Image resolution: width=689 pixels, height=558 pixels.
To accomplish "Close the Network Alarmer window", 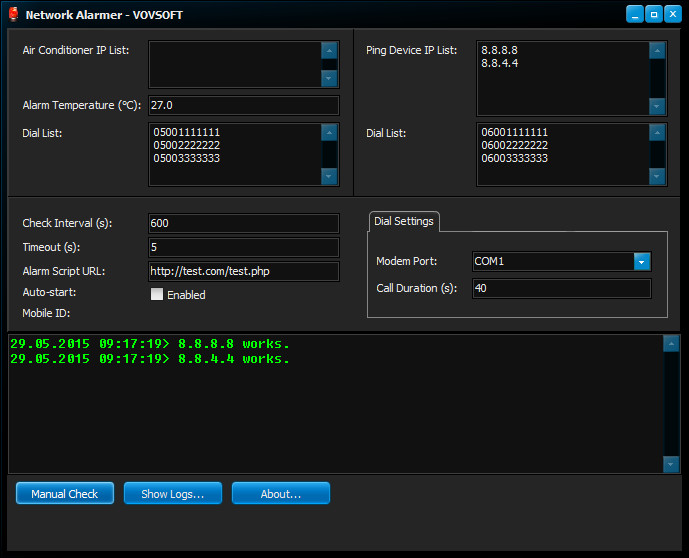I will click(673, 14).
